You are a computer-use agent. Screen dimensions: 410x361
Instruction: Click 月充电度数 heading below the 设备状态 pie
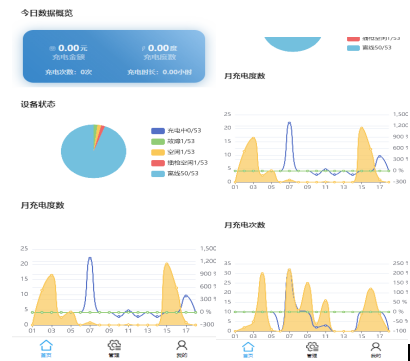coord(42,205)
